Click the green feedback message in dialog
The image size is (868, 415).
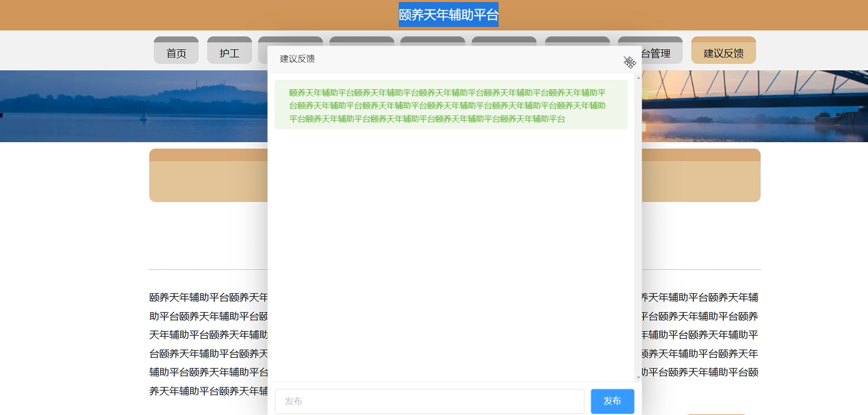tap(451, 105)
